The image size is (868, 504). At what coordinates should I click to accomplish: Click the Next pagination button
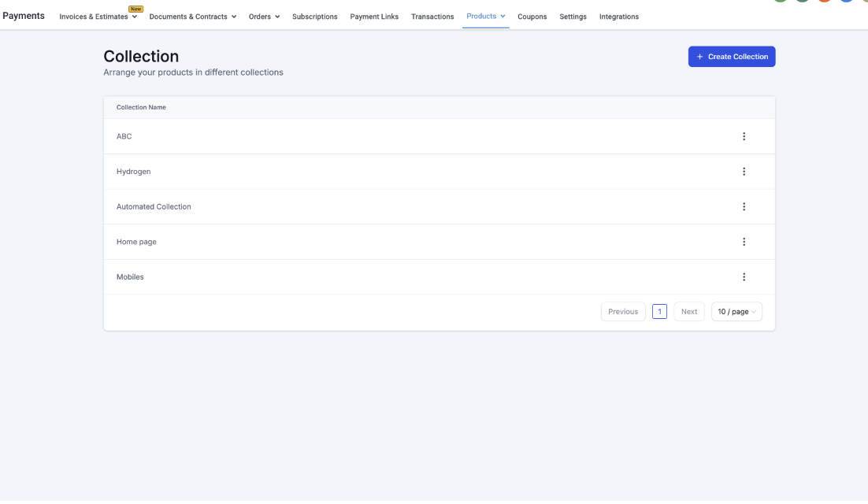(x=689, y=312)
